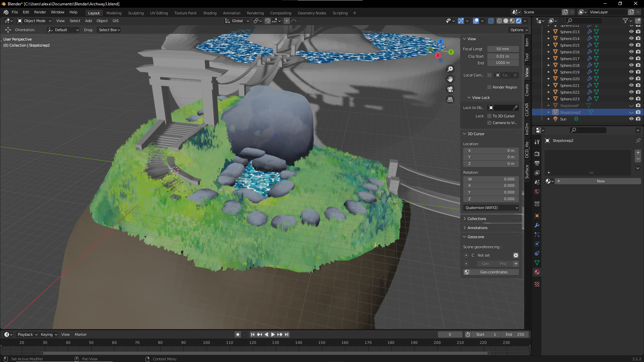644x362 pixels.
Task: Open the Modifier properties wrench tab
Action: pos(537,225)
